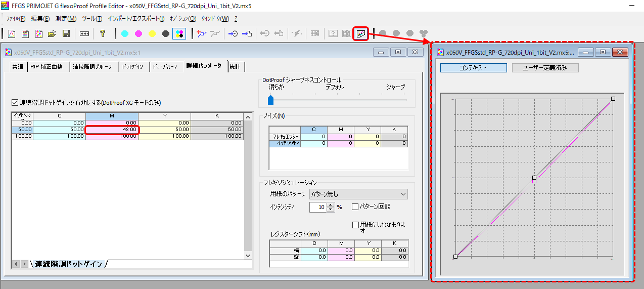Open the オプション(O) menu

[x=183, y=19]
